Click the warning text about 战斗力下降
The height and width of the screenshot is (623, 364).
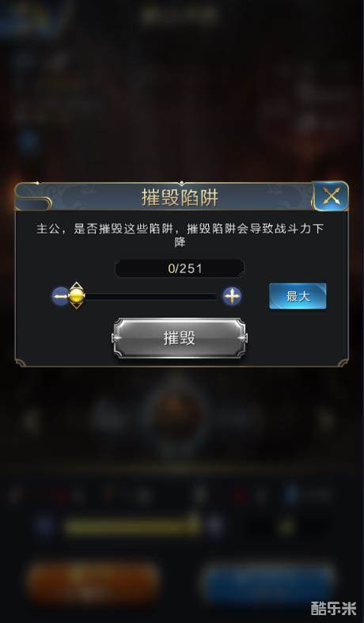pos(180,235)
